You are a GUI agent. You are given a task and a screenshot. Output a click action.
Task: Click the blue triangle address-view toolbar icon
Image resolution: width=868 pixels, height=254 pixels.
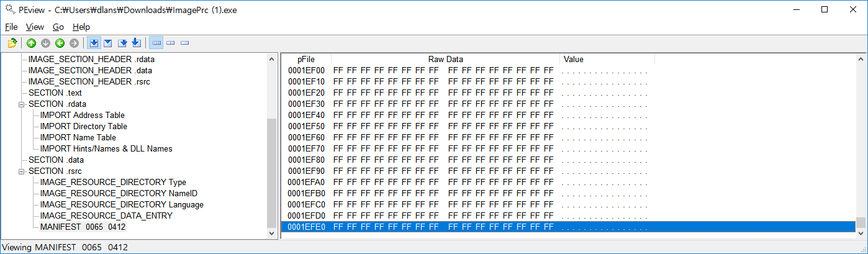point(107,43)
